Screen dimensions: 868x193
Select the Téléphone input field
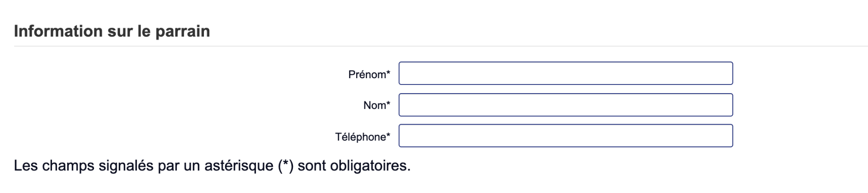565,136
